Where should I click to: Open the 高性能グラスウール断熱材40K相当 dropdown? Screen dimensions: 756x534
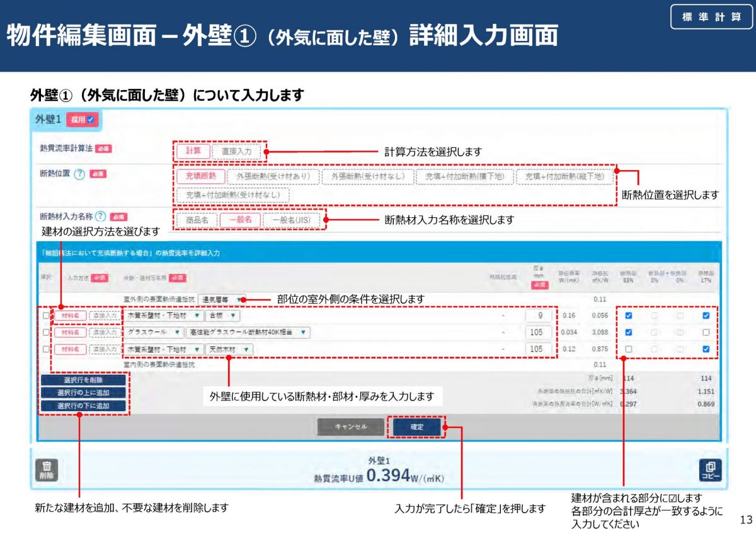247,332
